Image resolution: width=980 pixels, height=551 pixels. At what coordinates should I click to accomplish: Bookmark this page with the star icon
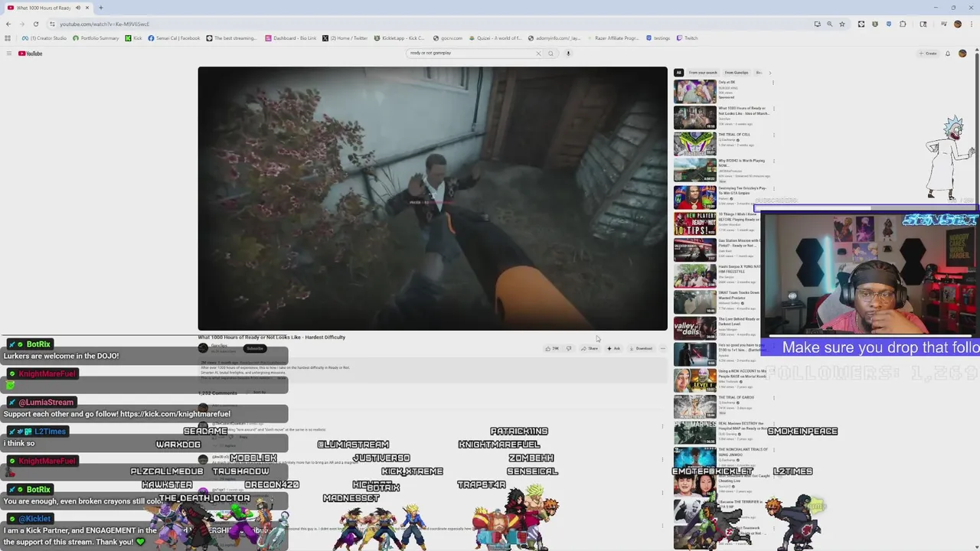point(842,24)
